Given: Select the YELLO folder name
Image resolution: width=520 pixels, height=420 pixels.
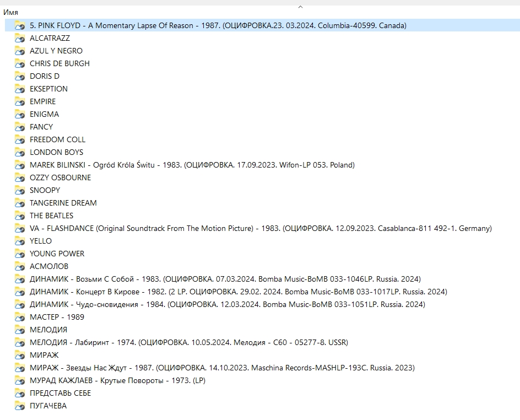Looking at the screenshot, I should [x=41, y=241].
